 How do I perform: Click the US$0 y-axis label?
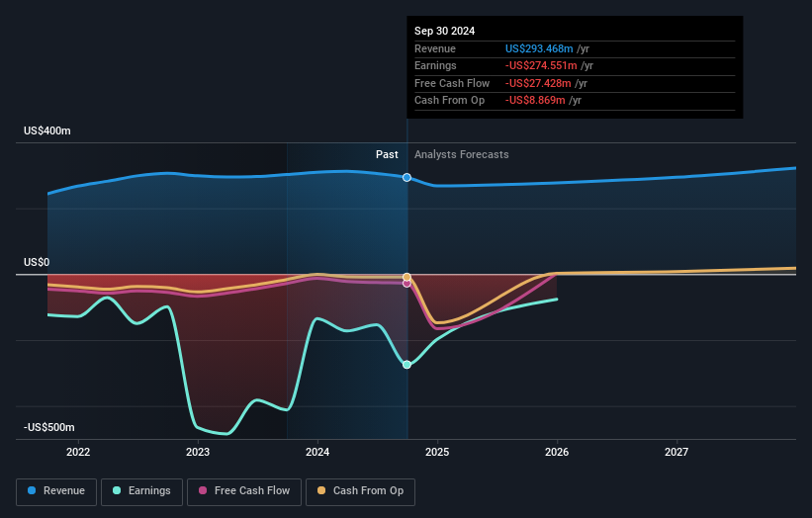37,262
